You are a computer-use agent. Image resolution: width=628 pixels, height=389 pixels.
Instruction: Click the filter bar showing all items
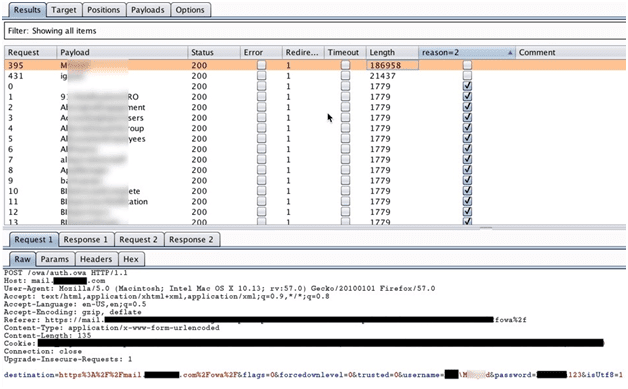coord(315,31)
